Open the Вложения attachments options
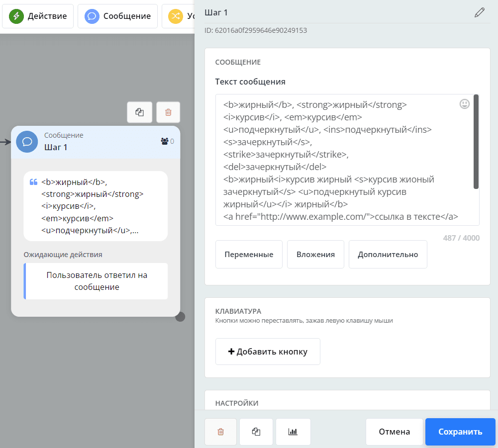 (x=315, y=255)
